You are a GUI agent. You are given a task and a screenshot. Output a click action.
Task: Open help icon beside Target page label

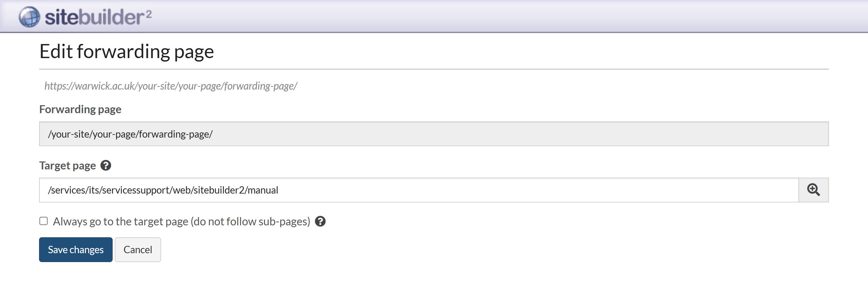[x=106, y=166]
